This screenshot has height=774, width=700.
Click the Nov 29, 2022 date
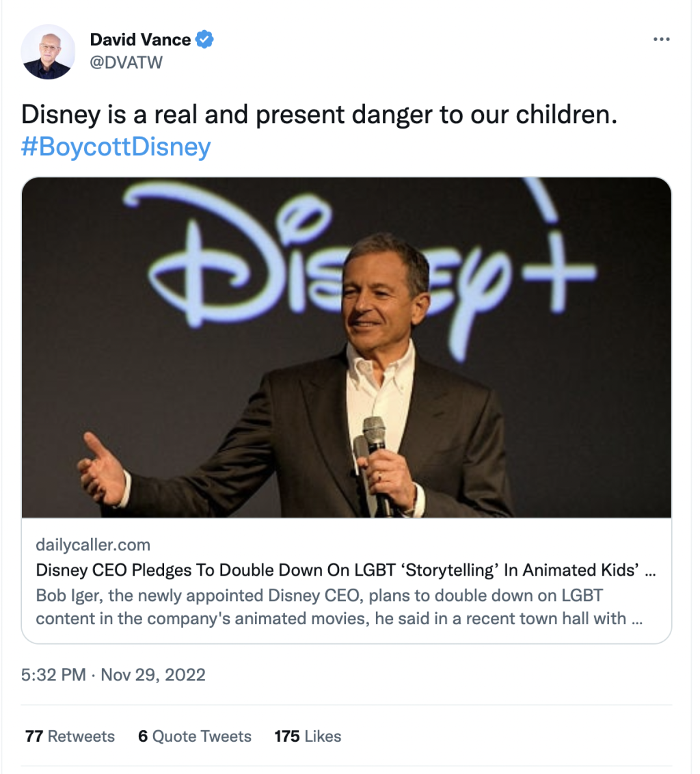153,675
